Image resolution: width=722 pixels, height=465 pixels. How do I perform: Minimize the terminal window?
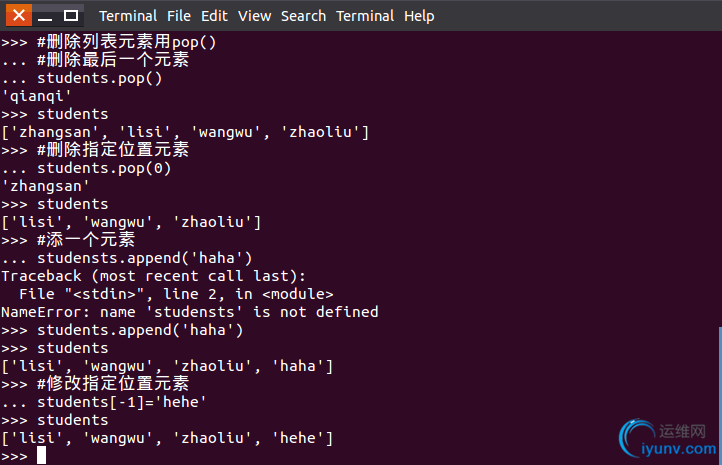45,16
